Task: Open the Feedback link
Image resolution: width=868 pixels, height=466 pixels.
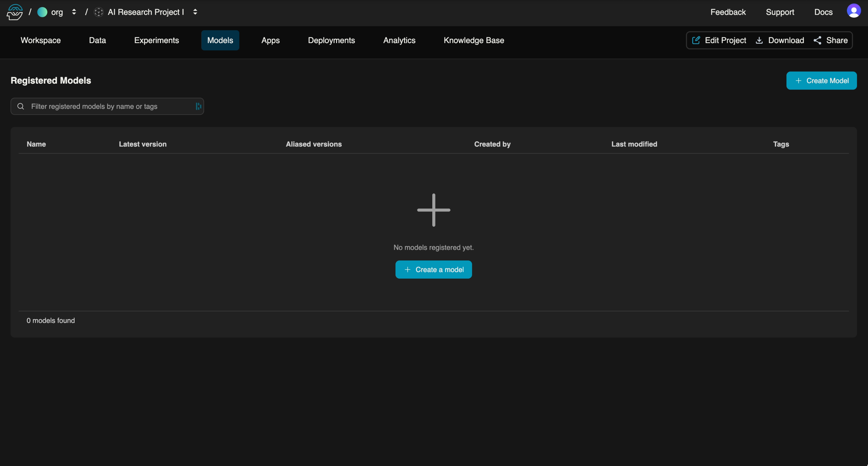Action: tap(728, 12)
